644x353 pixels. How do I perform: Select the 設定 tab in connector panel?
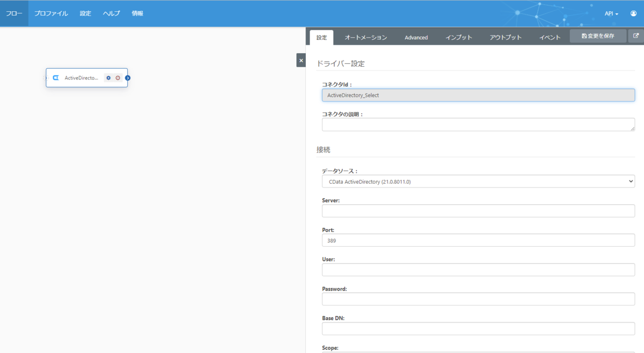[x=321, y=38]
